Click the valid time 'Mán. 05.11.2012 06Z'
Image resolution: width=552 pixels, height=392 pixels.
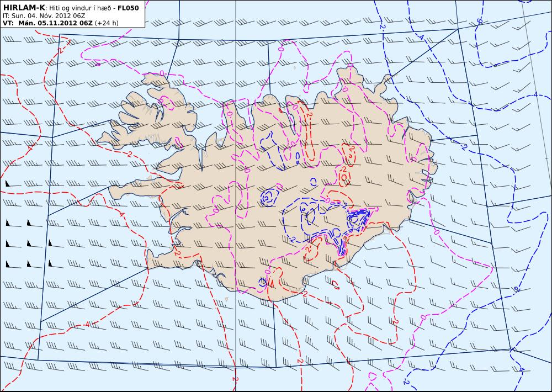pyautogui.click(x=55, y=23)
